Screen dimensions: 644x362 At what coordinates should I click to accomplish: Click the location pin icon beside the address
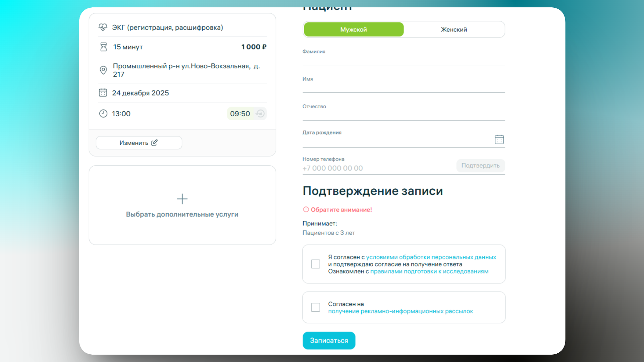103,70
